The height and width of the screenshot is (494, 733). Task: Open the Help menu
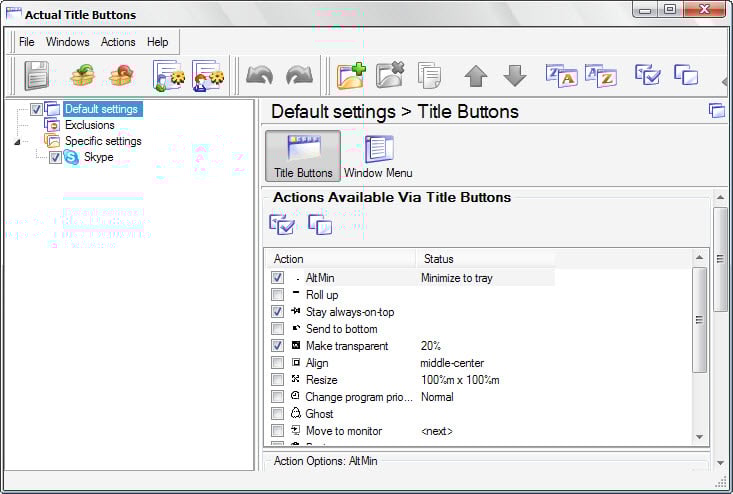(158, 42)
